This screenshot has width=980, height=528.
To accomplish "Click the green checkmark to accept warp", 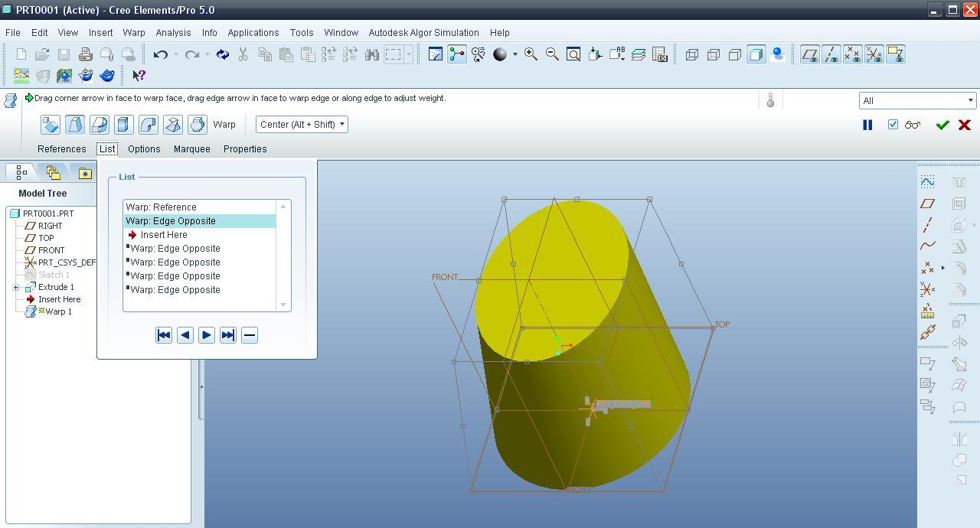I will tap(942, 125).
